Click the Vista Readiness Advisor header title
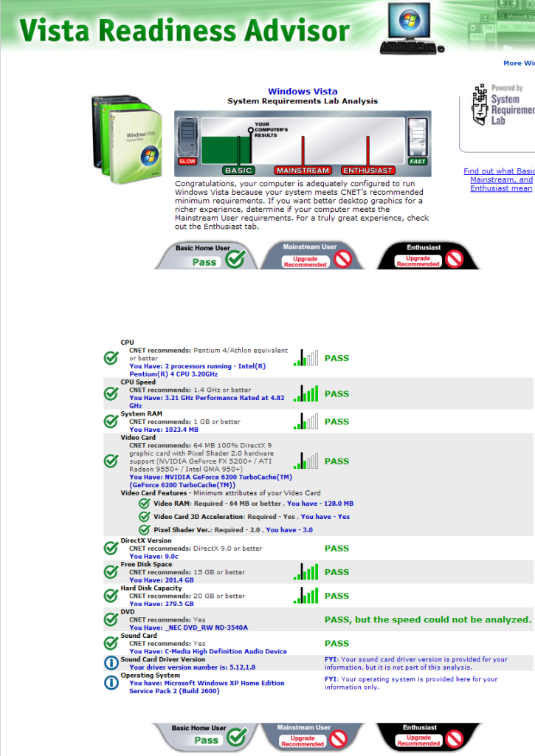Screen dimensions: 535x756 pyautogui.click(x=184, y=30)
